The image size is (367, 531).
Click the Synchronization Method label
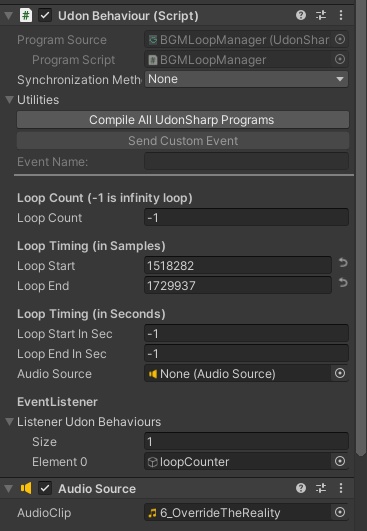pyautogui.click(x=80, y=80)
